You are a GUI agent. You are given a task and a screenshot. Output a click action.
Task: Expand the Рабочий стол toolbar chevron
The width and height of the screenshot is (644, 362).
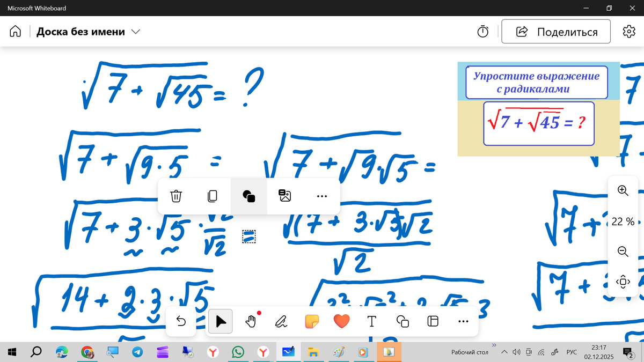tap(494, 345)
